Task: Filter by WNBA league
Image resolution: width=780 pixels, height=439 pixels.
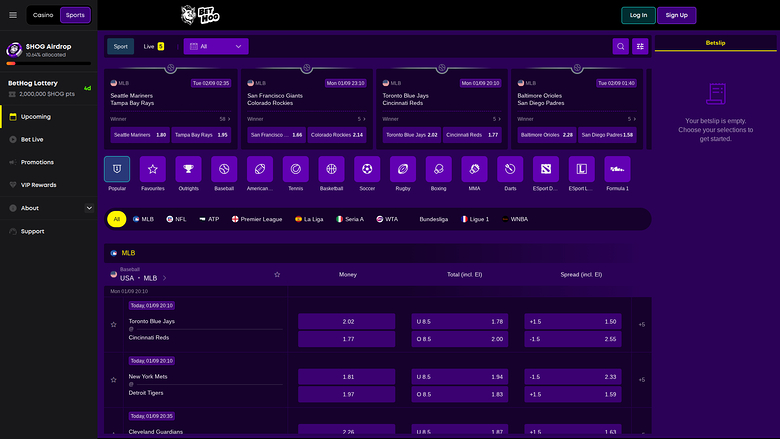Action: pyautogui.click(x=515, y=219)
